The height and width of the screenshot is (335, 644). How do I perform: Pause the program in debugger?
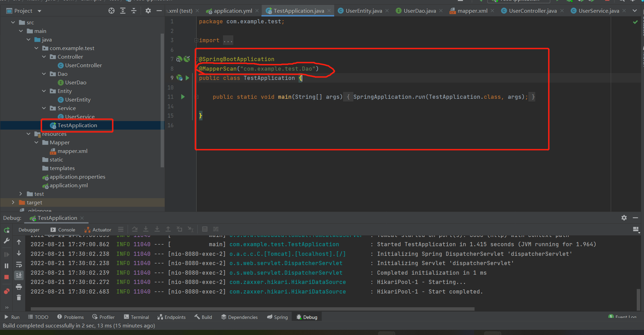point(7,266)
